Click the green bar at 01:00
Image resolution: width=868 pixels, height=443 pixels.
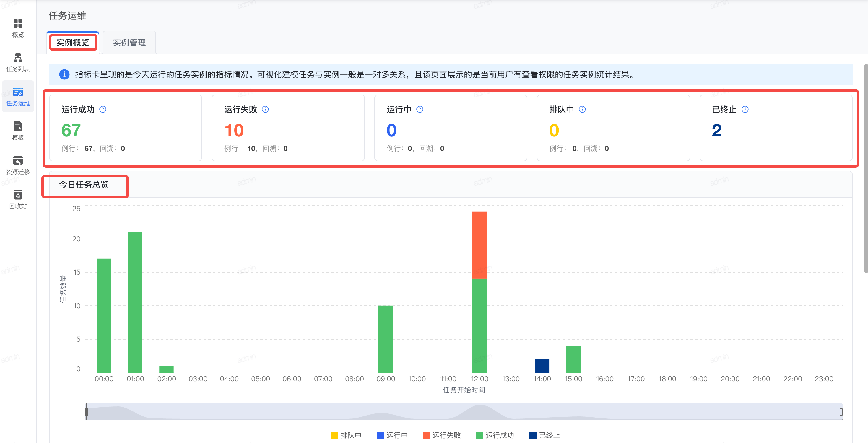tap(135, 302)
